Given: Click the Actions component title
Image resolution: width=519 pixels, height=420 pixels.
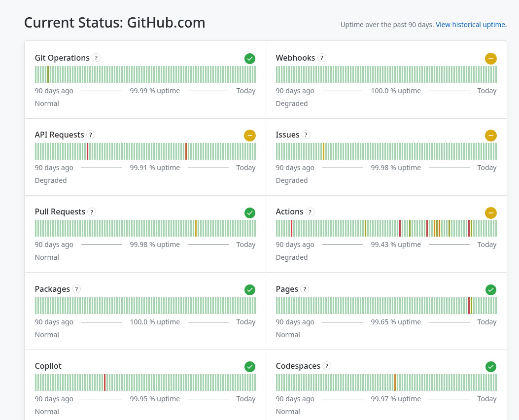Looking at the screenshot, I should [x=289, y=212].
